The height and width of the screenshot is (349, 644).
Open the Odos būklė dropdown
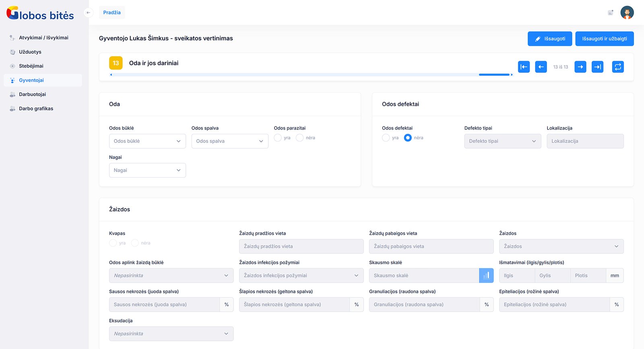click(147, 141)
